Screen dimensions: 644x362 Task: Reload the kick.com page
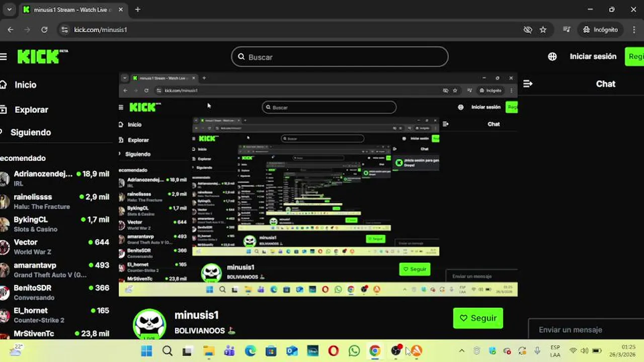(x=44, y=30)
